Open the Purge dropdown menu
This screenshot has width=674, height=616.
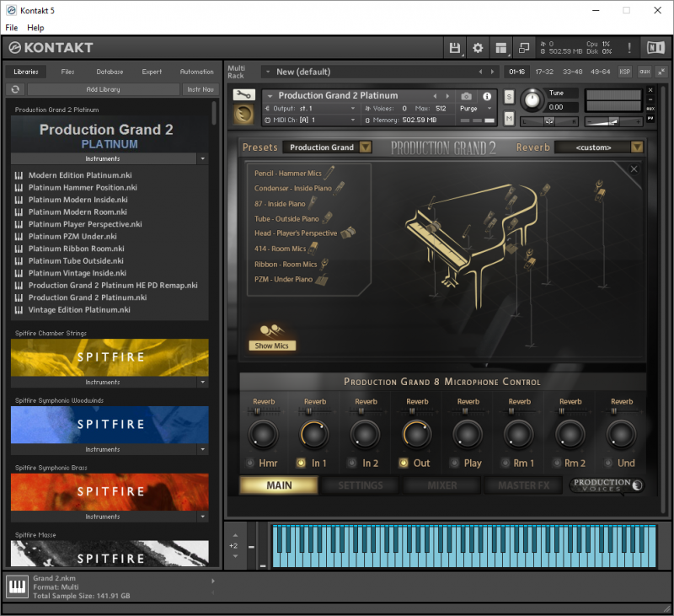click(x=476, y=109)
